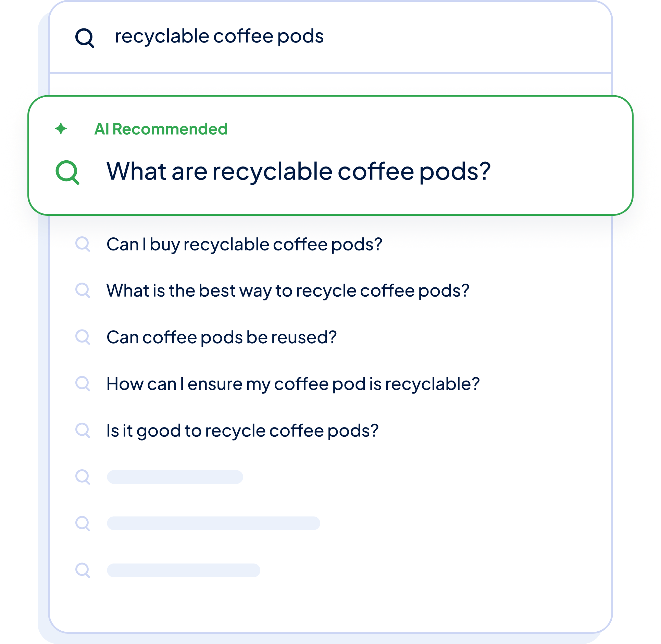This screenshot has height=644, width=661.
Task: Select 'What are recyclable coffee pods?' recommendation
Action: (298, 171)
